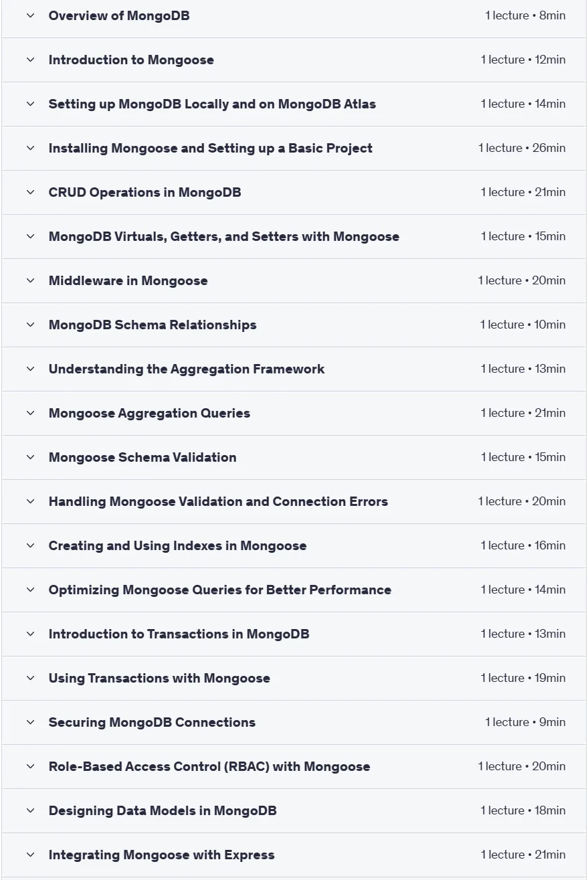Expand MongoDB Virtuals, Getters, and Setters chevron
This screenshot has height=880, width=588.
pos(30,236)
